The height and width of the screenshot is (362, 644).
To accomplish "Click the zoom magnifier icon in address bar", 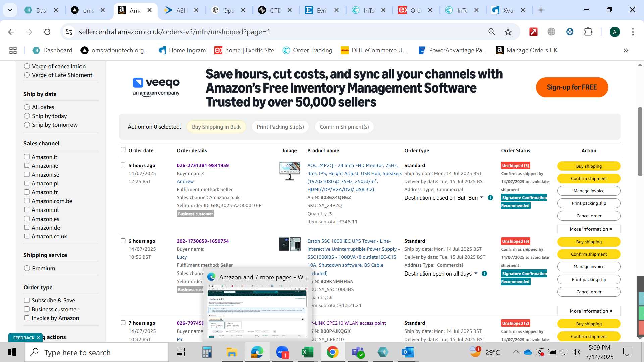I will pyautogui.click(x=492, y=32).
